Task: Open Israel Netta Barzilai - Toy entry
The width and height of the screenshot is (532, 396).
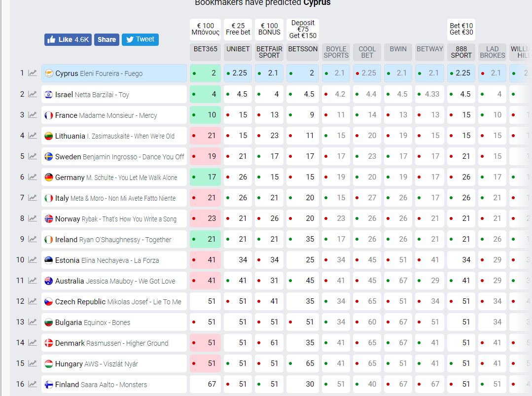Action: 114,94
